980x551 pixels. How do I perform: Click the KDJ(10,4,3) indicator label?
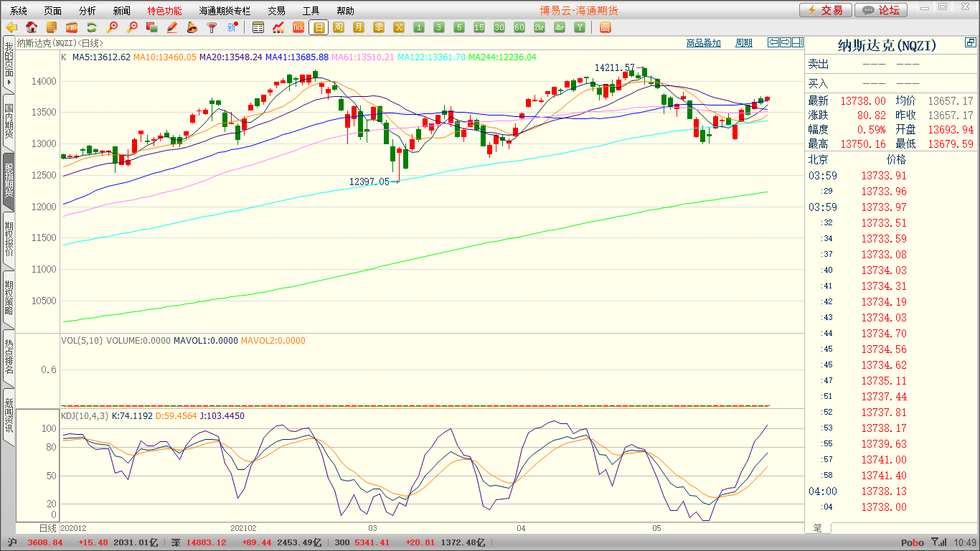pos(84,415)
